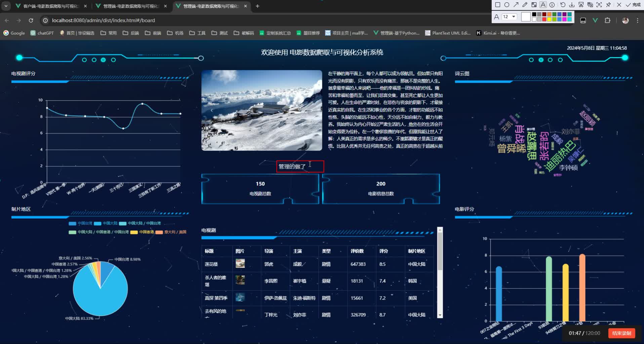
Task: Open the chatGPT bookmark
Action: coord(42,33)
